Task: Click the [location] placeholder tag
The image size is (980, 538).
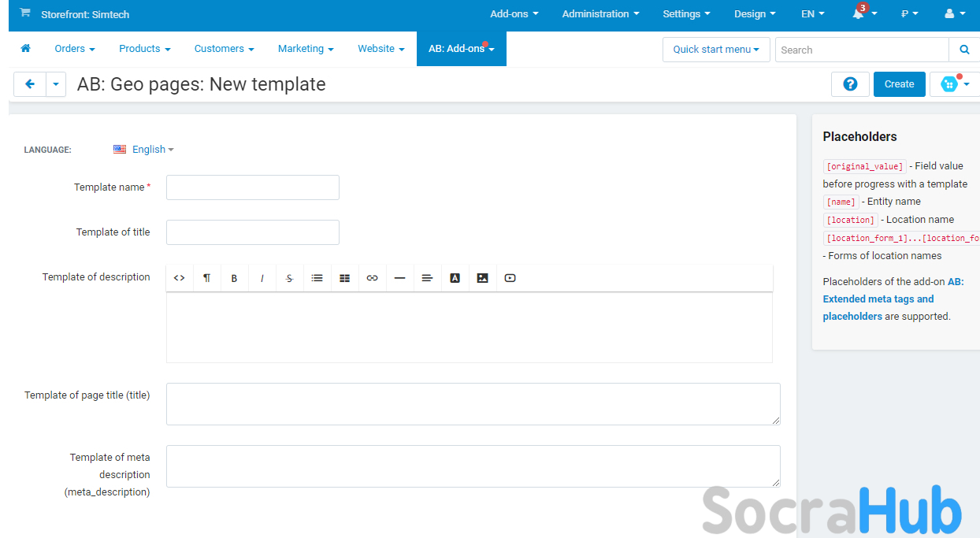Action: [850, 220]
